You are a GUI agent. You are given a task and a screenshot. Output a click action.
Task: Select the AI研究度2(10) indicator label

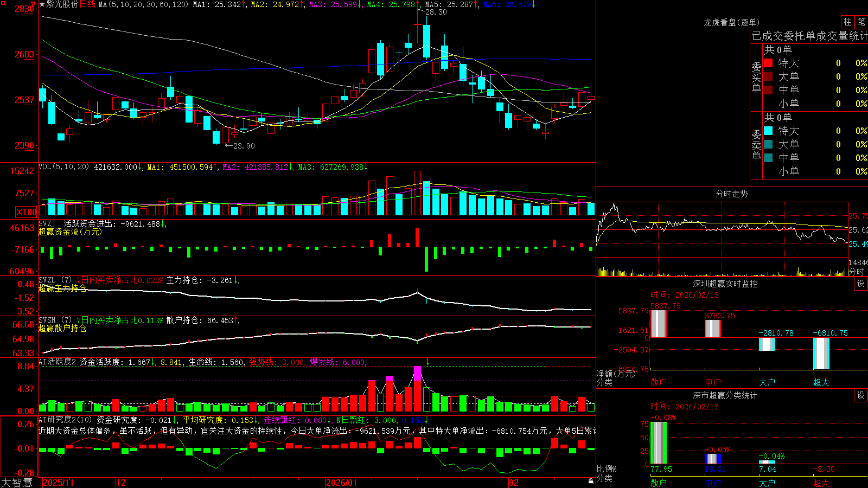pyautogui.click(x=65, y=420)
